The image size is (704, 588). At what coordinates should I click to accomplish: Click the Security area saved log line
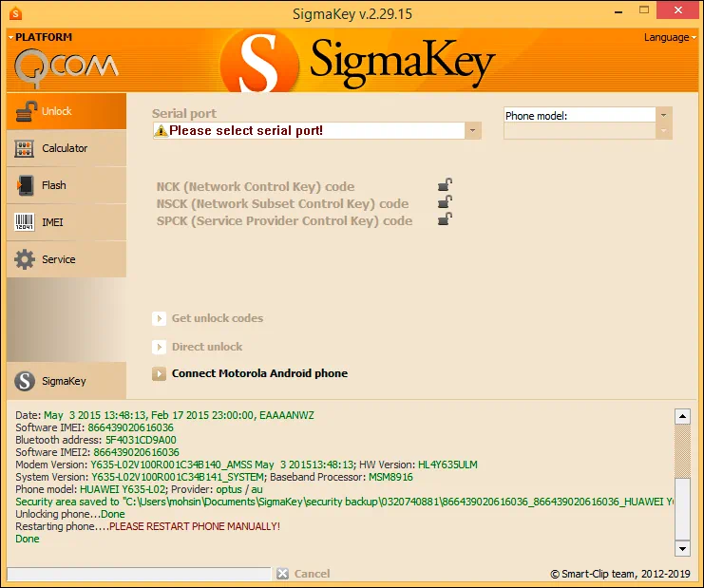[344, 502]
